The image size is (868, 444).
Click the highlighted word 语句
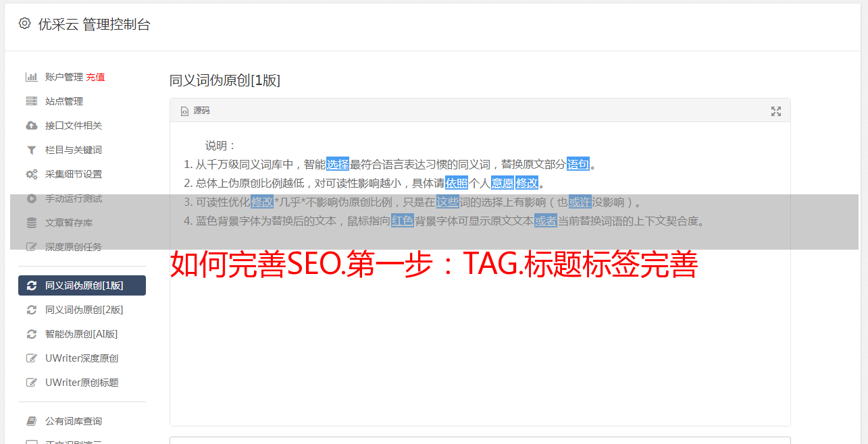(578, 164)
